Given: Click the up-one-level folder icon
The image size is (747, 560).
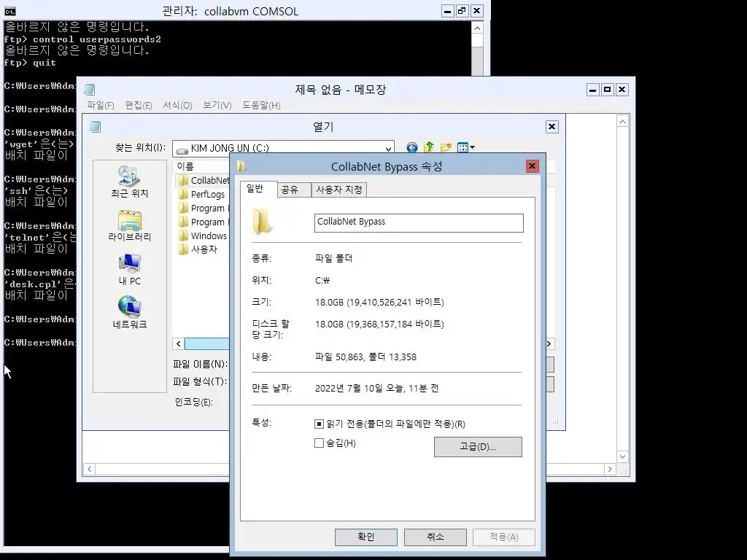Looking at the screenshot, I should point(429,147).
